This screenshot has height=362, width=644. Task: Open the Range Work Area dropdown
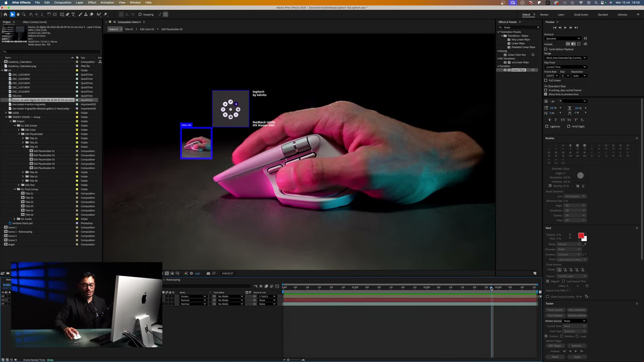(566, 58)
